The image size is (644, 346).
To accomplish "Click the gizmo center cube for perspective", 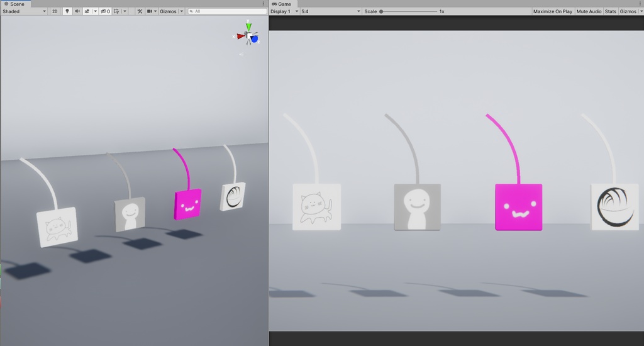I will click(x=249, y=36).
